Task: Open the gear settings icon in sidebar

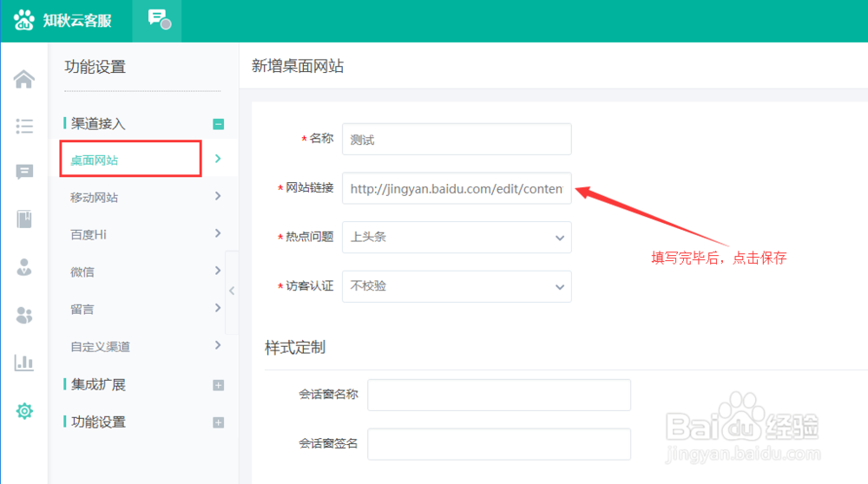Action: [23, 411]
